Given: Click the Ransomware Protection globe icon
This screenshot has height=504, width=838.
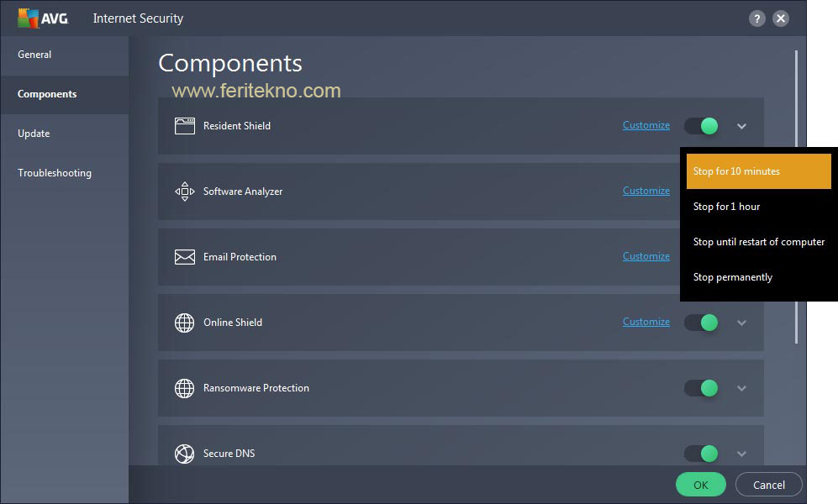Looking at the screenshot, I should point(184,388).
